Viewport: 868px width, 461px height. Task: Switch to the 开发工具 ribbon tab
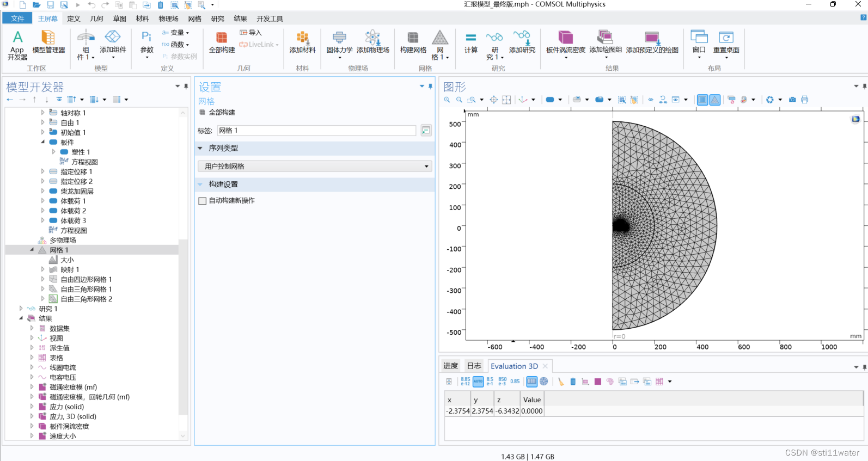[270, 19]
